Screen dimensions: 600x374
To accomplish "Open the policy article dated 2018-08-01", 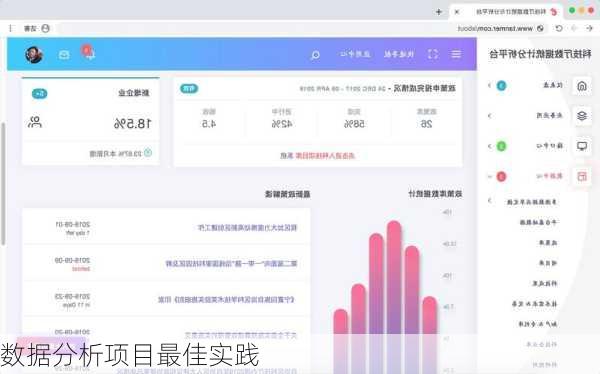I will pyautogui.click(x=247, y=227).
